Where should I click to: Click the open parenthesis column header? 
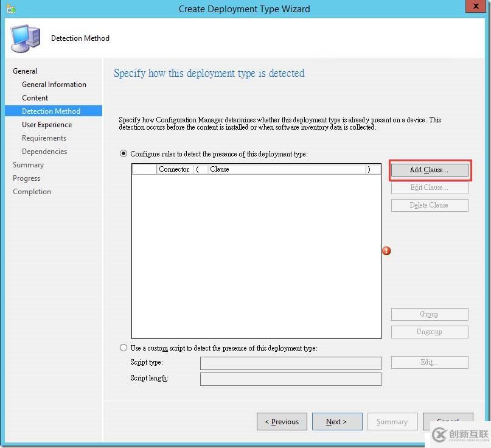[200, 169]
